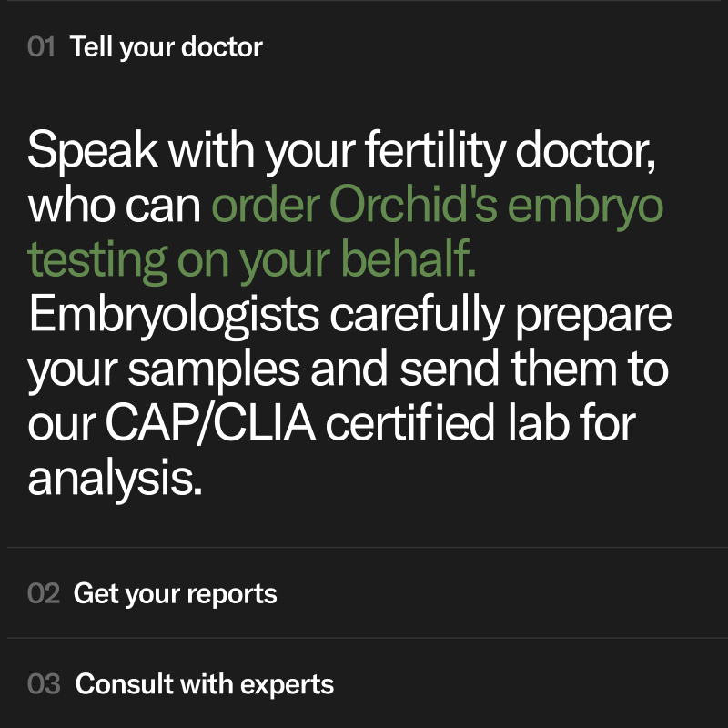Screen dimensions: 728x728
Task: Click the word 'doctor' in step 01 heading
Action: click(222, 47)
